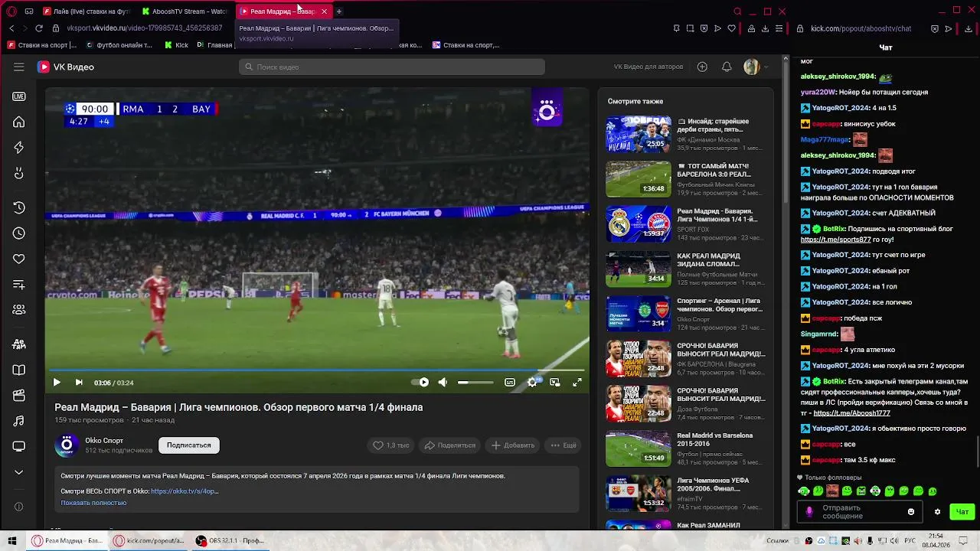Open playlists icon in sidebar

[x=19, y=285]
